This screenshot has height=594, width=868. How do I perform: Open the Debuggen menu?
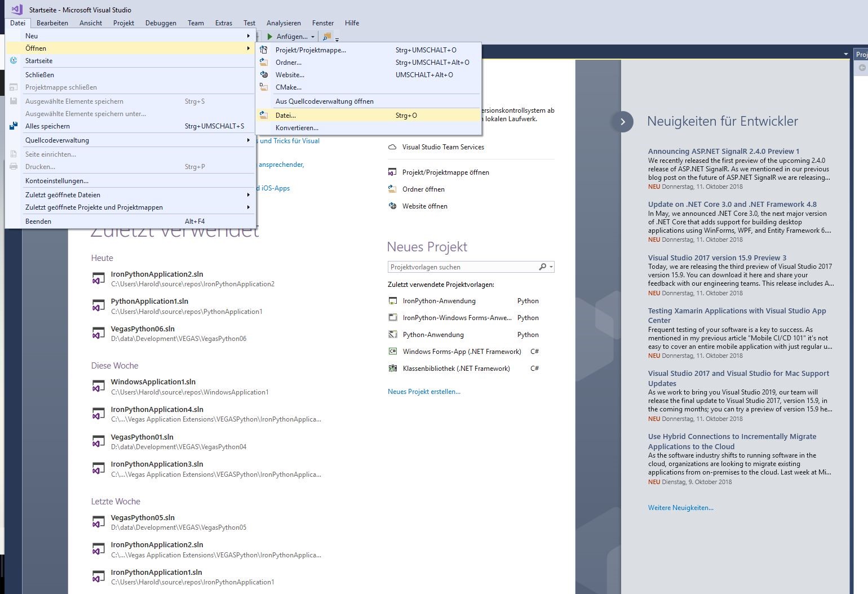161,23
